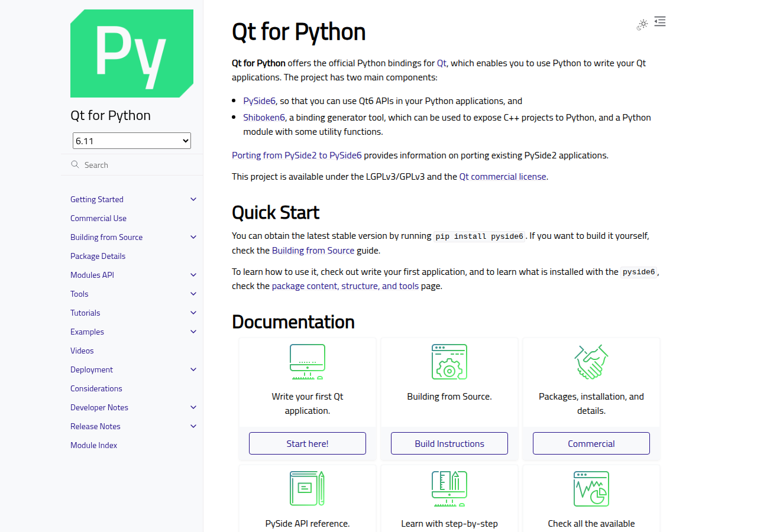Expand the Building from Source chevron
Screen dimensions: 757x532
[x=193, y=237]
